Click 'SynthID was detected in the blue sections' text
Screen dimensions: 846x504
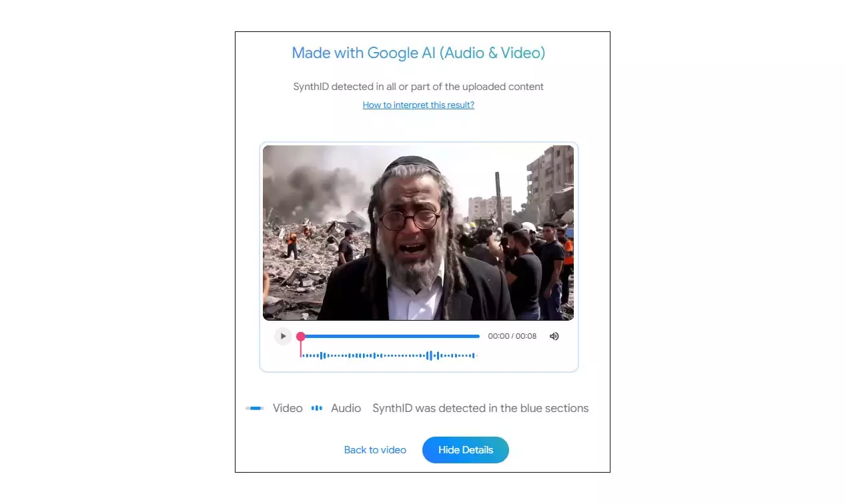click(480, 408)
